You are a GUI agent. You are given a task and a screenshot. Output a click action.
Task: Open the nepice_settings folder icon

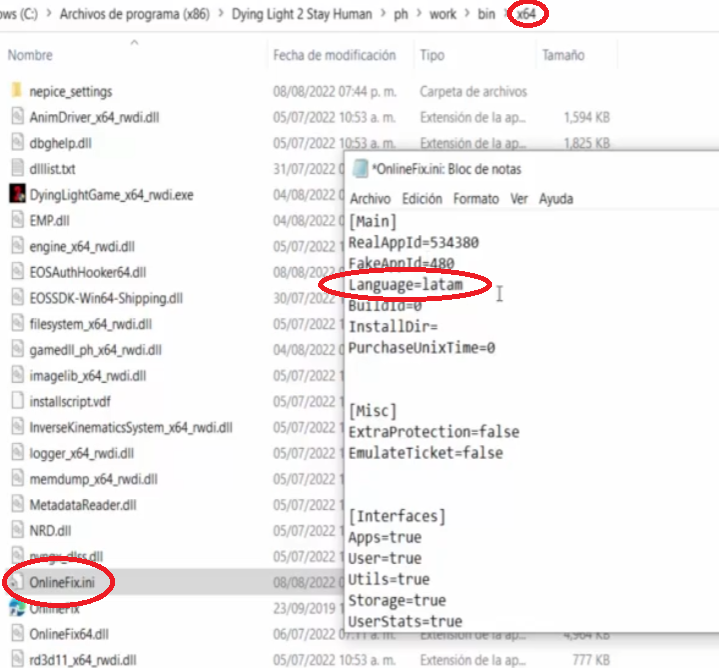pos(17,90)
